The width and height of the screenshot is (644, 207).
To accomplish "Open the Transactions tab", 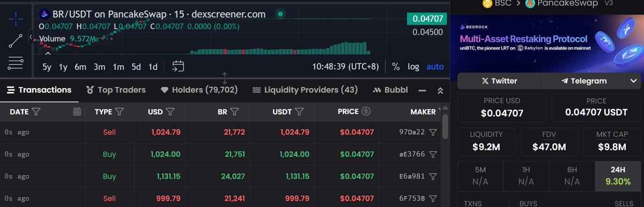I will 39,90.
